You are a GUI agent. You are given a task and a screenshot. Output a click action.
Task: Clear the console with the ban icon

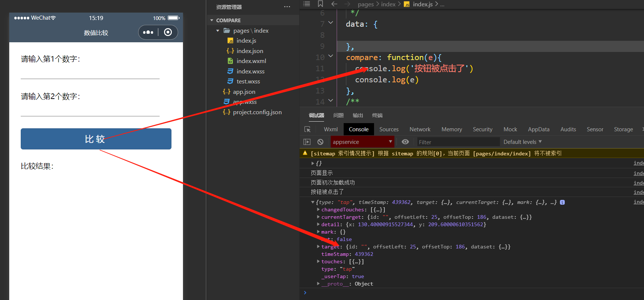coord(320,142)
